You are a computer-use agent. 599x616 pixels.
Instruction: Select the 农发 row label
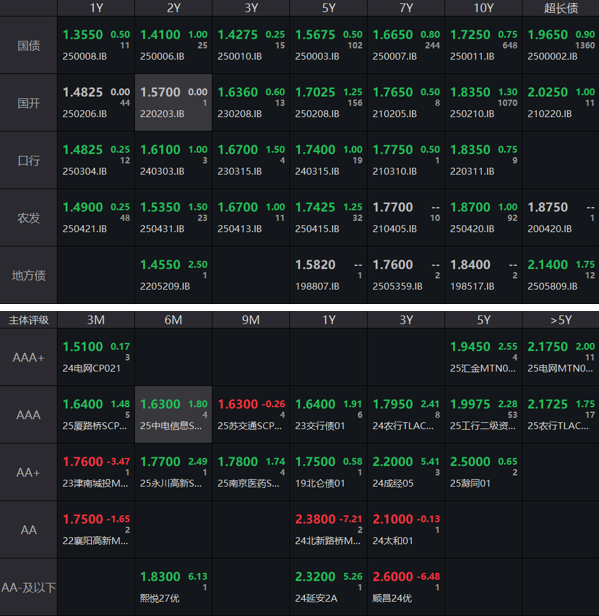pos(29,218)
